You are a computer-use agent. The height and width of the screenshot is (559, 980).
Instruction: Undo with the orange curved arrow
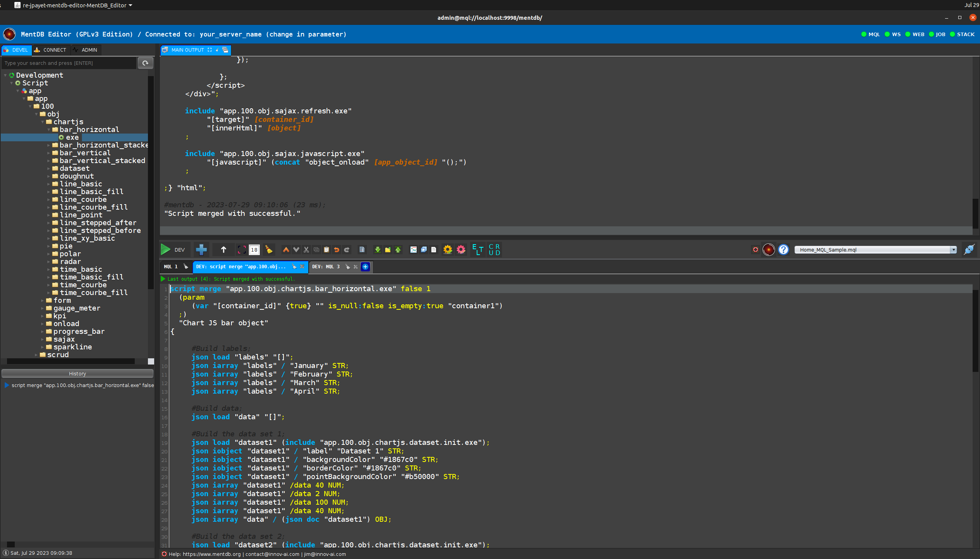pyautogui.click(x=337, y=250)
